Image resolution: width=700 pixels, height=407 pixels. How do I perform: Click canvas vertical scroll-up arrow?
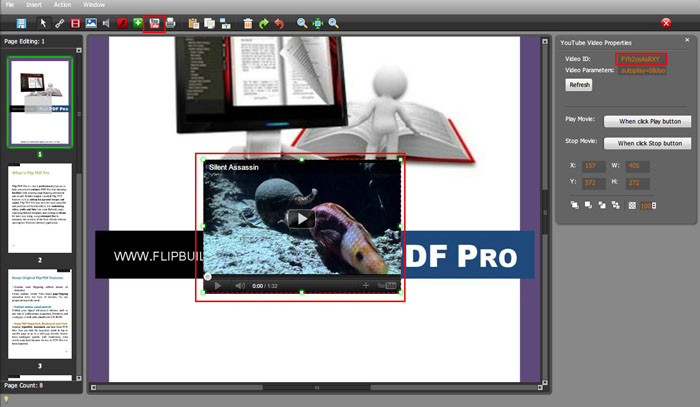(545, 42)
